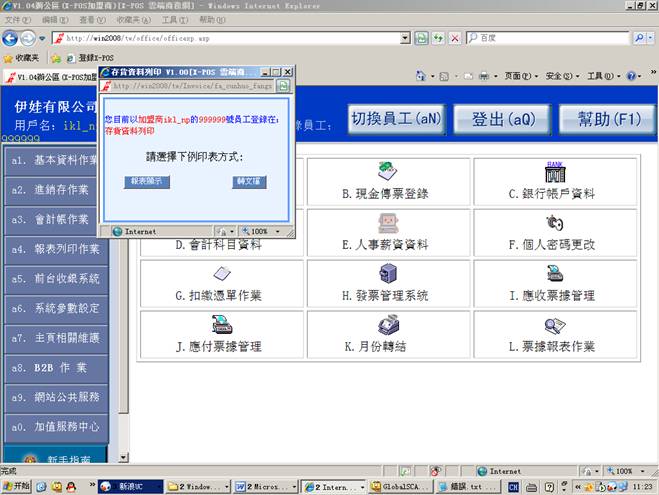The width and height of the screenshot is (659, 495).
Task: Click the 轉文檔 button in popup
Action: pyautogui.click(x=245, y=182)
